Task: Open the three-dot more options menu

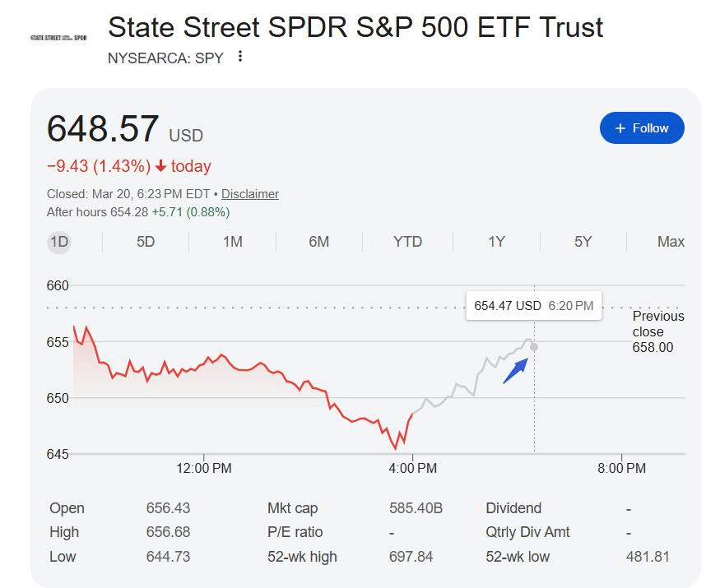Action: click(240, 57)
